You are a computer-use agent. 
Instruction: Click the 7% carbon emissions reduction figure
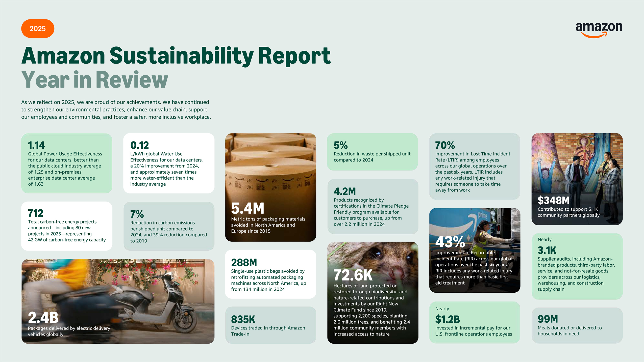point(137,214)
